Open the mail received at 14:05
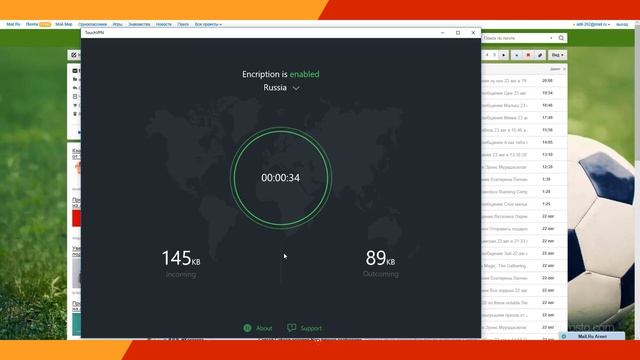 (524, 142)
